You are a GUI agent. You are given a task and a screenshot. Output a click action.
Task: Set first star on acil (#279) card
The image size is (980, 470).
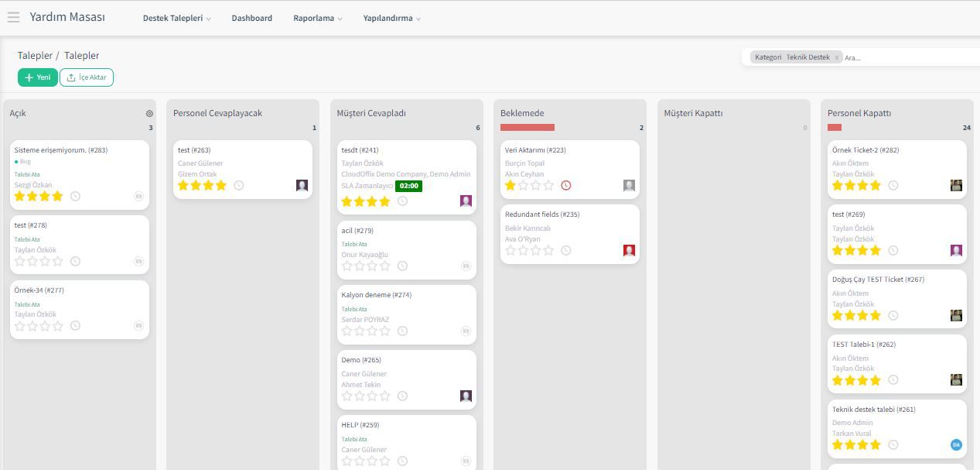(347, 266)
